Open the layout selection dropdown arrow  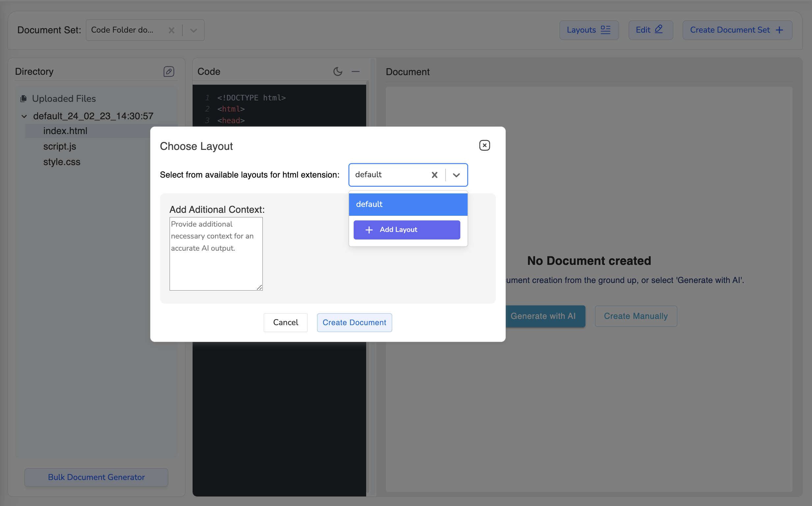[456, 175]
